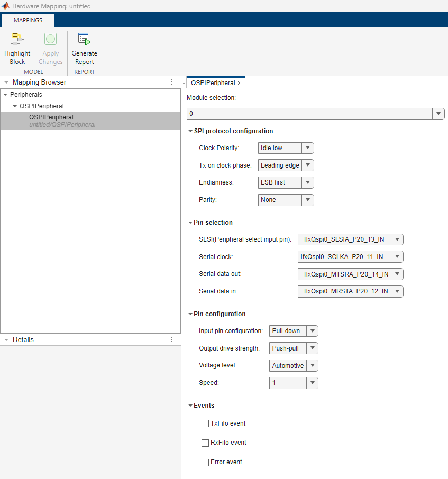The height and width of the screenshot is (479, 448).
Task: Open the Module selection dropdown
Action: tap(438, 114)
